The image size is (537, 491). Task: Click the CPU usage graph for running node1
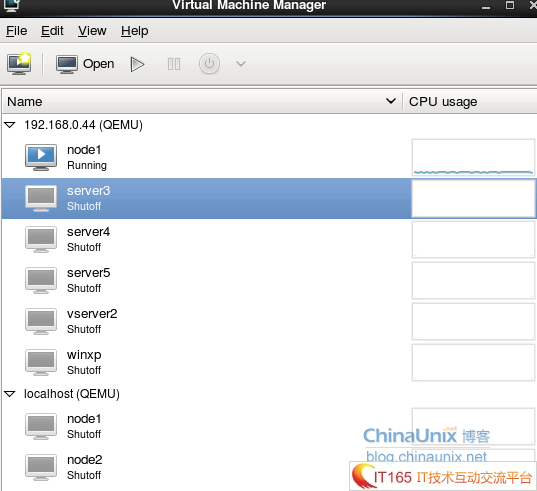473,157
